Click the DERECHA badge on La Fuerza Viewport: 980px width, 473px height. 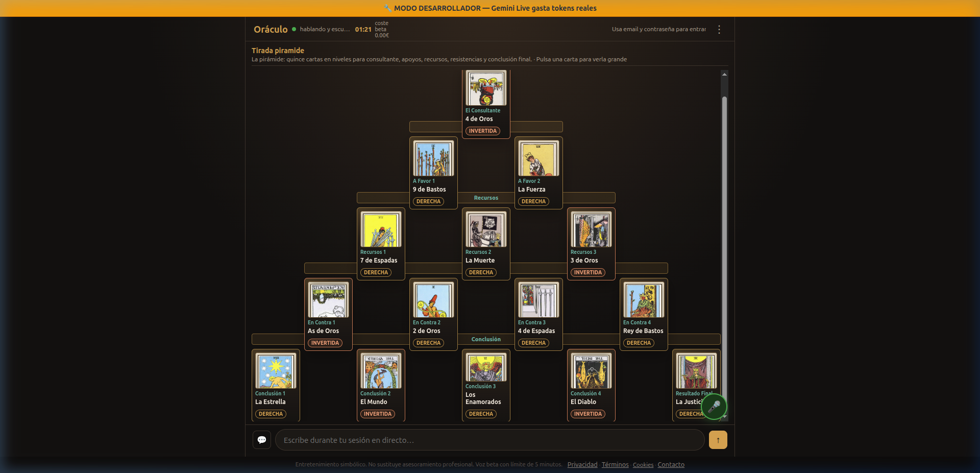point(533,202)
